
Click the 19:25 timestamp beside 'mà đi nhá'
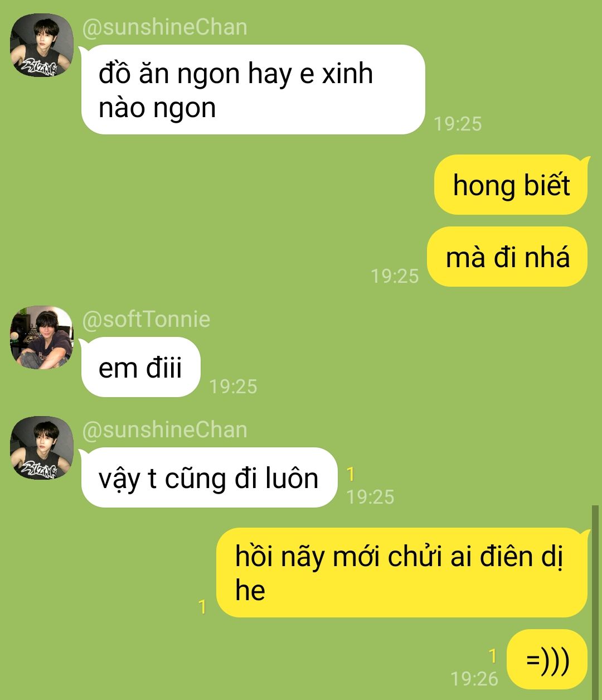point(395,276)
